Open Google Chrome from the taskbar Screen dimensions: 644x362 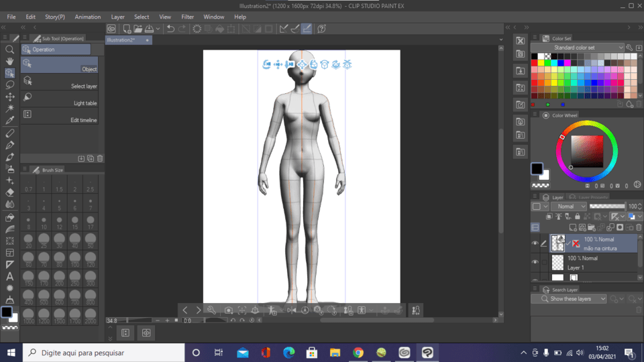pos(358,353)
